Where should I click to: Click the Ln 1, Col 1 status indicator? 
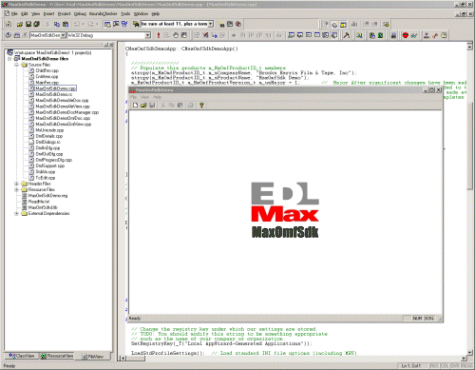coord(411,366)
